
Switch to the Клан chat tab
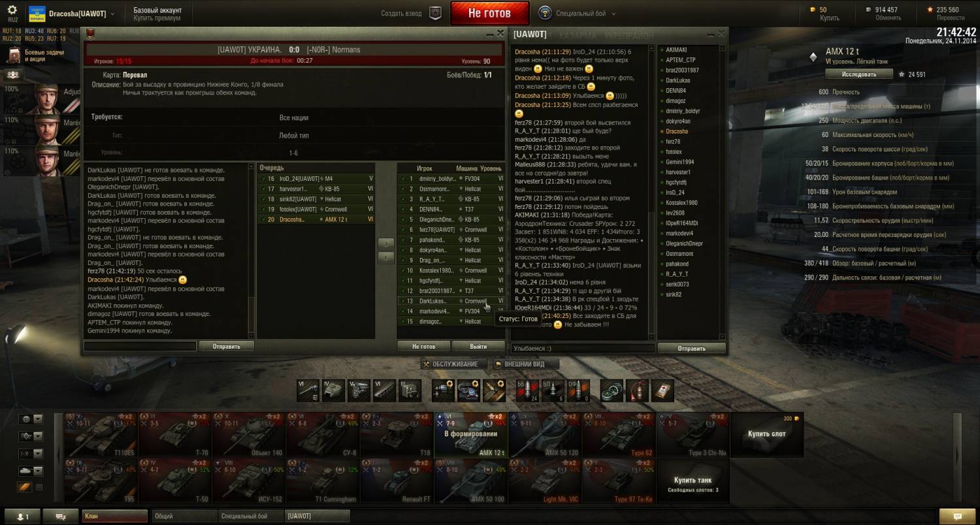click(114, 517)
